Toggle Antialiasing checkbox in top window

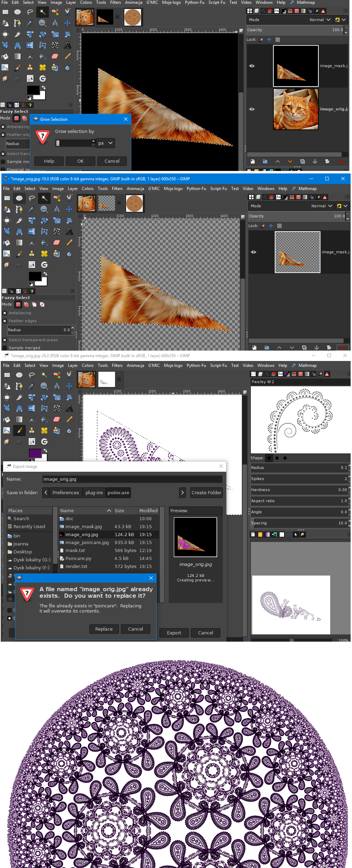click(x=3, y=127)
